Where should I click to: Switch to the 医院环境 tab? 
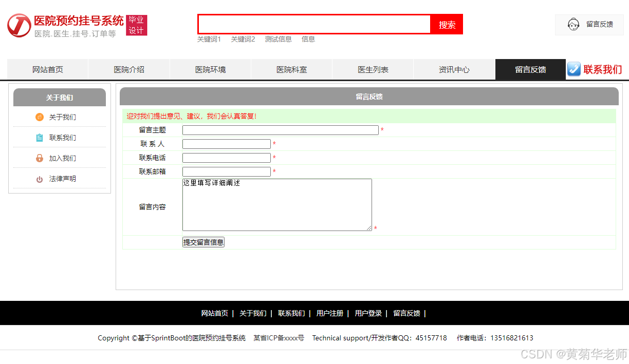[x=210, y=69]
